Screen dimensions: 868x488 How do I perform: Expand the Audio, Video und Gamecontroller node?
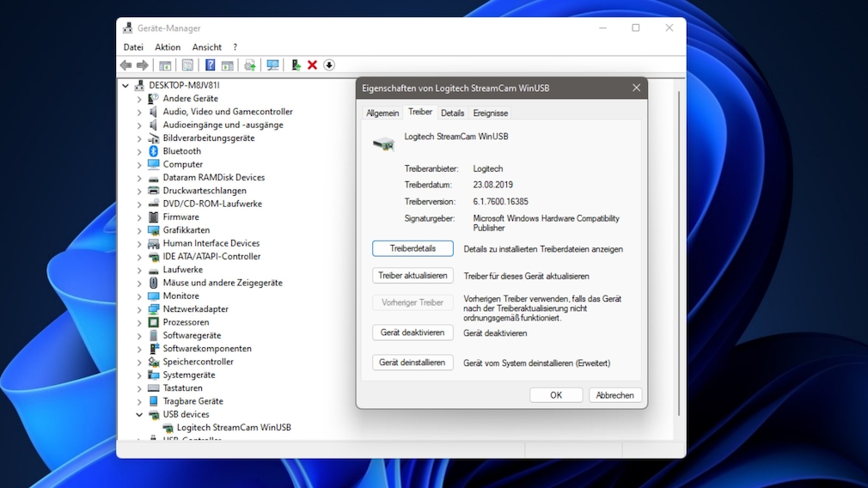(139, 112)
